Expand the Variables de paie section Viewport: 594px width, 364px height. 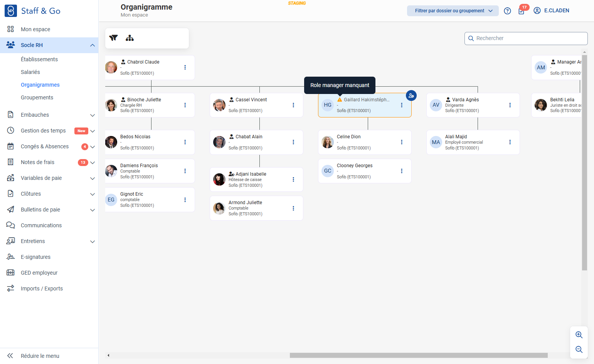(x=93, y=178)
